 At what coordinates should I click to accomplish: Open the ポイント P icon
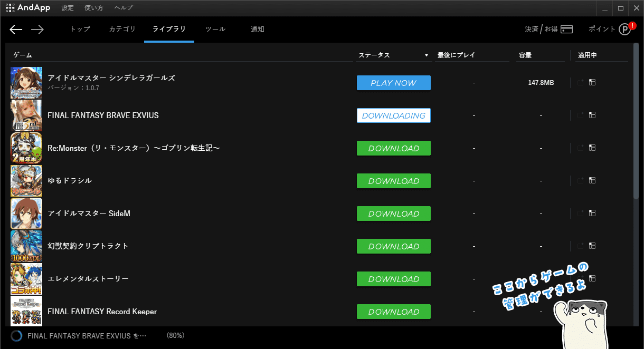click(x=624, y=30)
